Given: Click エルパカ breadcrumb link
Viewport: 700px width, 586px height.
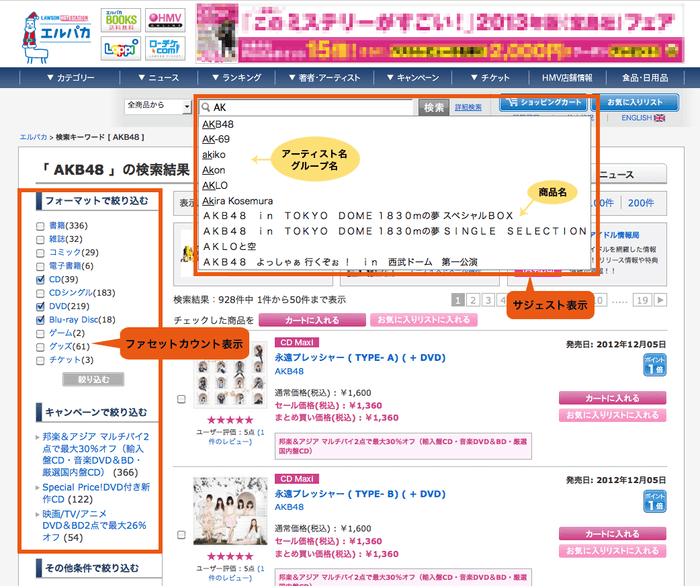Looking at the screenshot, I should [x=33, y=137].
